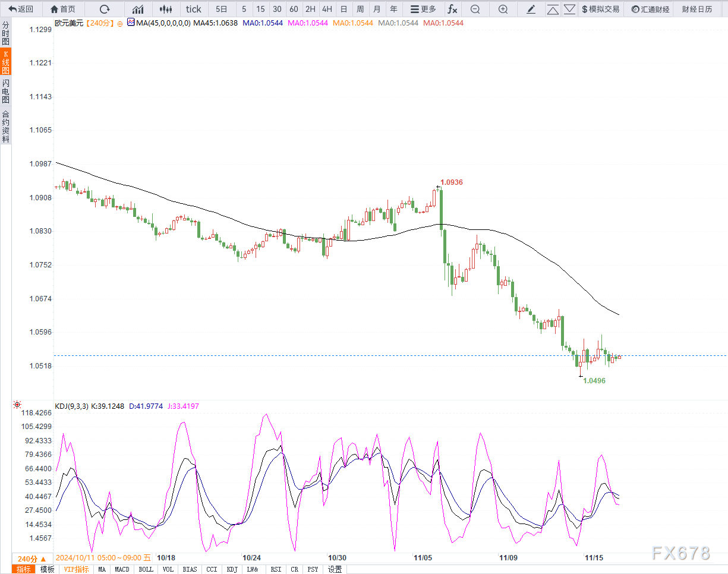Viewport: 728px width, 574px height.
Task: Switch to candlestick chart style icon
Action: [x=166, y=9]
